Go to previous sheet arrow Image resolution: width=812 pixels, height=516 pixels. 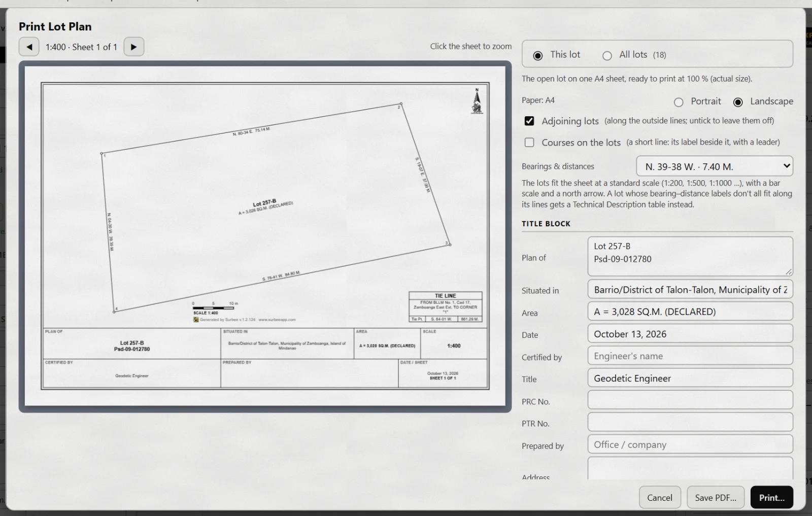tap(29, 47)
